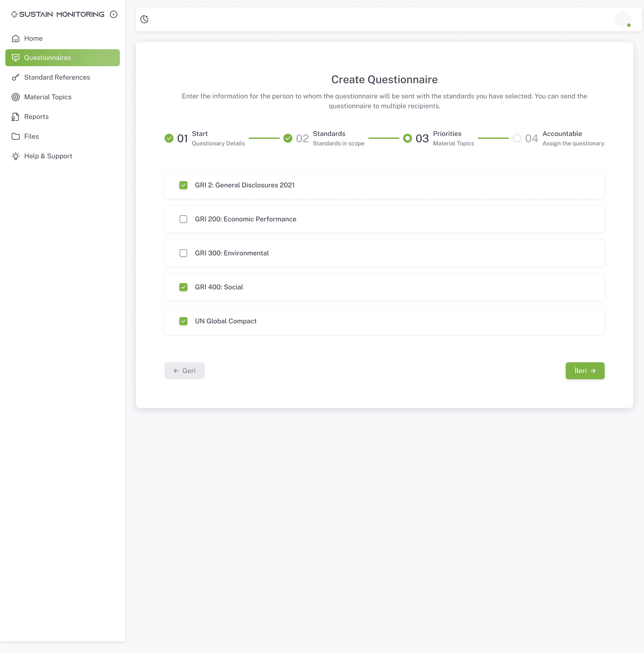Deselect the UN Global Compact checkbox
Screen dimensions: 644x653
[183, 321]
